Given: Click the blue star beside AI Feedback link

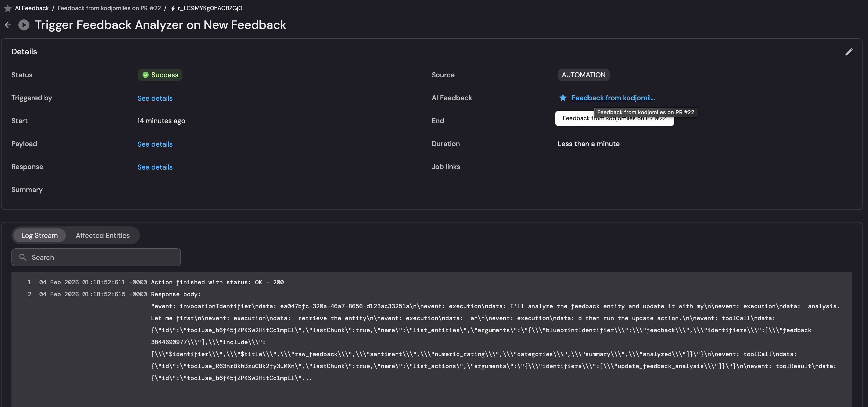Looking at the screenshot, I should [x=562, y=98].
